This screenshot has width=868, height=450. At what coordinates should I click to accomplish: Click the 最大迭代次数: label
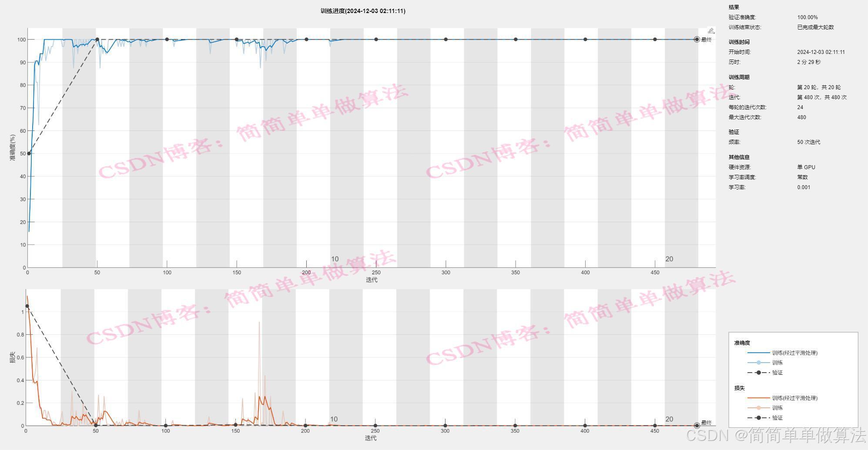pyautogui.click(x=745, y=117)
